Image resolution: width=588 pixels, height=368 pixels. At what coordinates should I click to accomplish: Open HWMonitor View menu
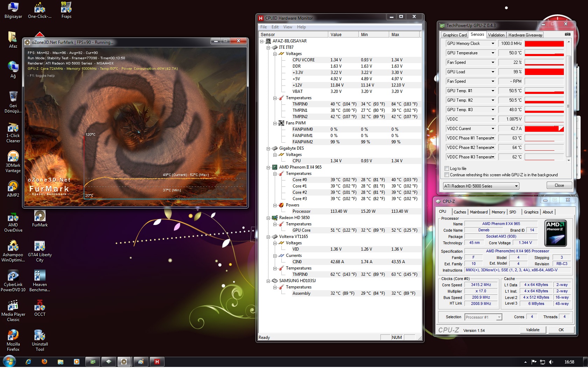[288, 27]
